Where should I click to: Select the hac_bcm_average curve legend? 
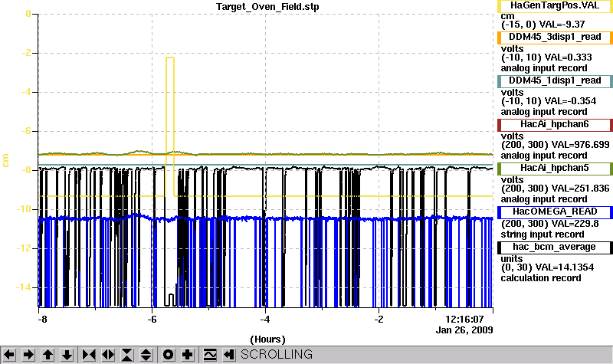555,248
